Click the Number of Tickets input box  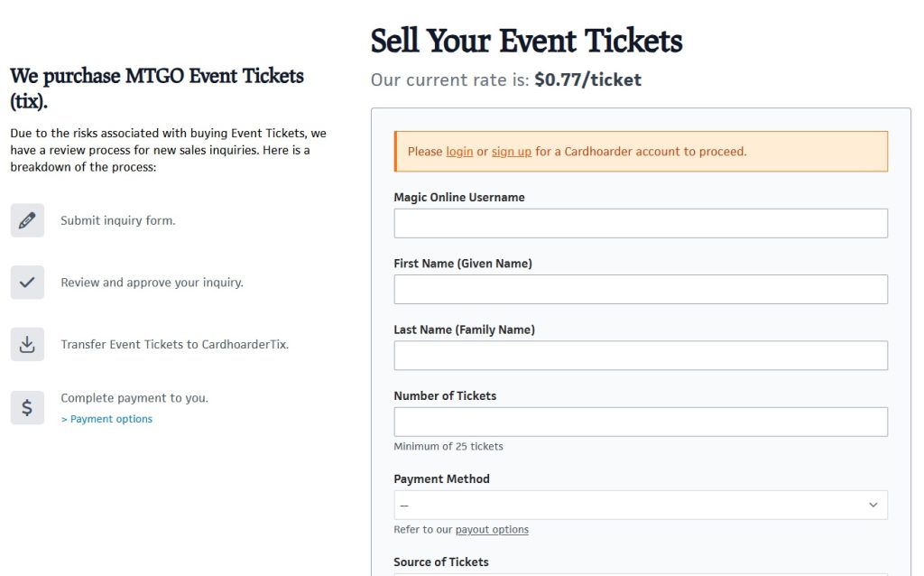click(x=641, y=421)
